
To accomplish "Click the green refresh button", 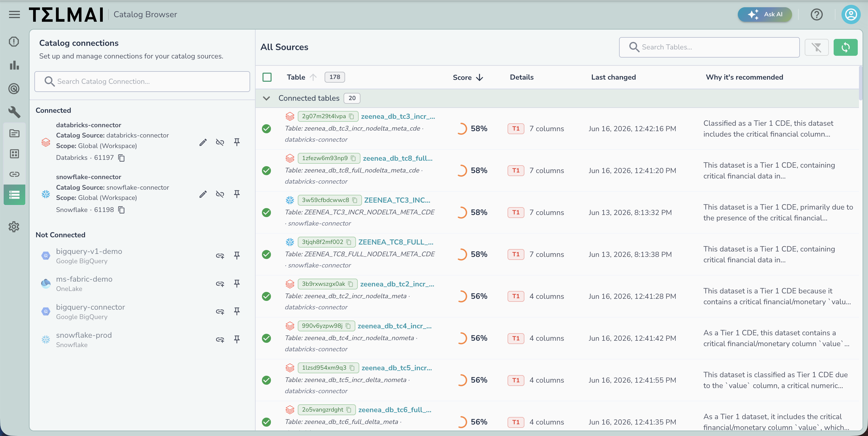I will (x=845, y=47).
